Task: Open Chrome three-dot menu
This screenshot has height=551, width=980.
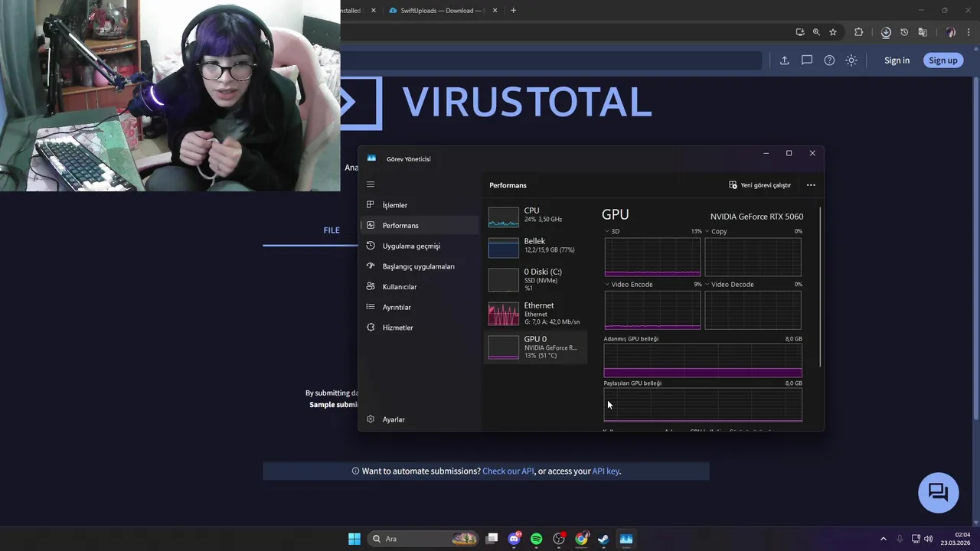Action: (x=969, y=32)
